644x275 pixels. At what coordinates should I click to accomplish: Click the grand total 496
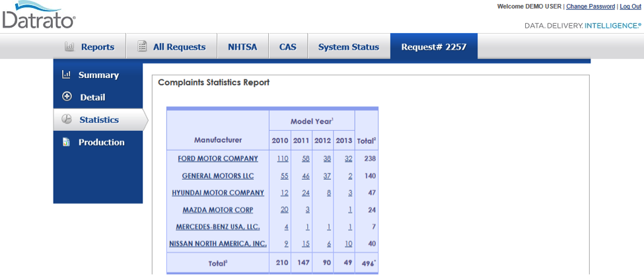point(370,264)
